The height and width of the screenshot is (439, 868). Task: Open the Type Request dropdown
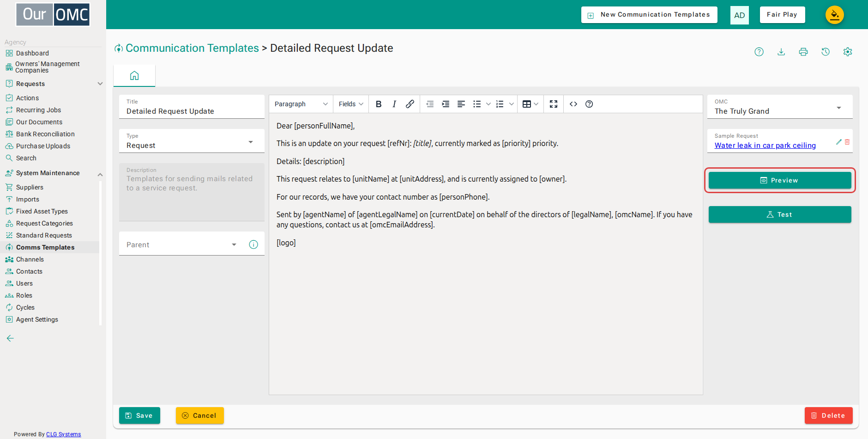pos(192,141)
